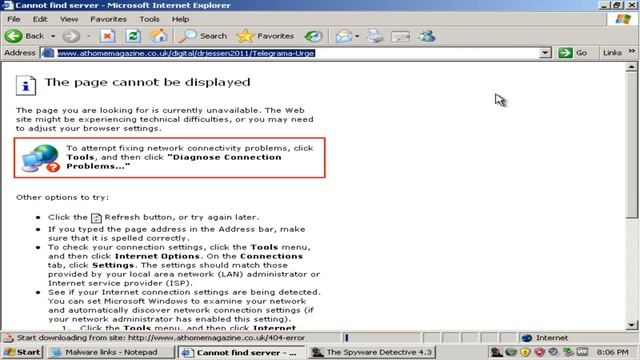Select the Cannot find server taskbar button
Screen dimensions: 640x360
241,352
